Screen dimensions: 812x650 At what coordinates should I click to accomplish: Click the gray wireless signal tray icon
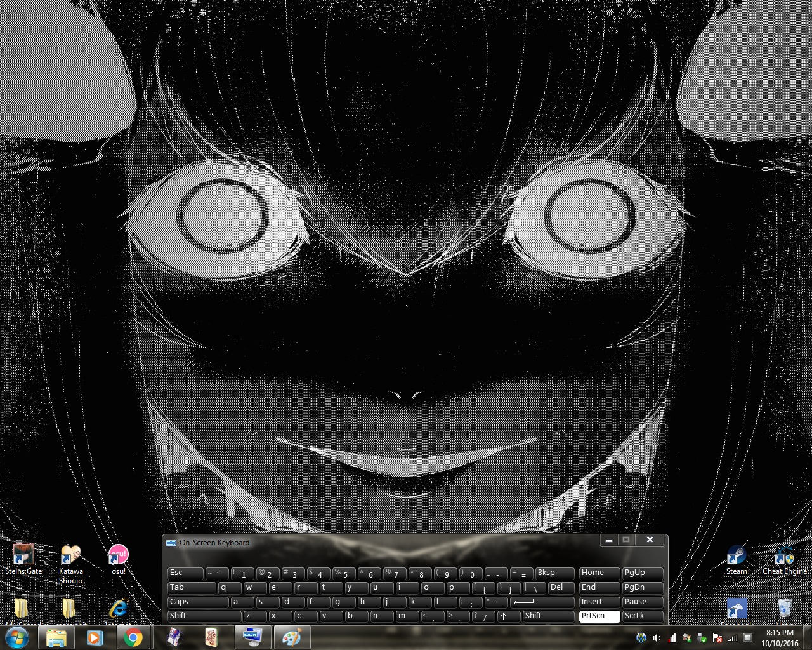click(x=733, y=638)
